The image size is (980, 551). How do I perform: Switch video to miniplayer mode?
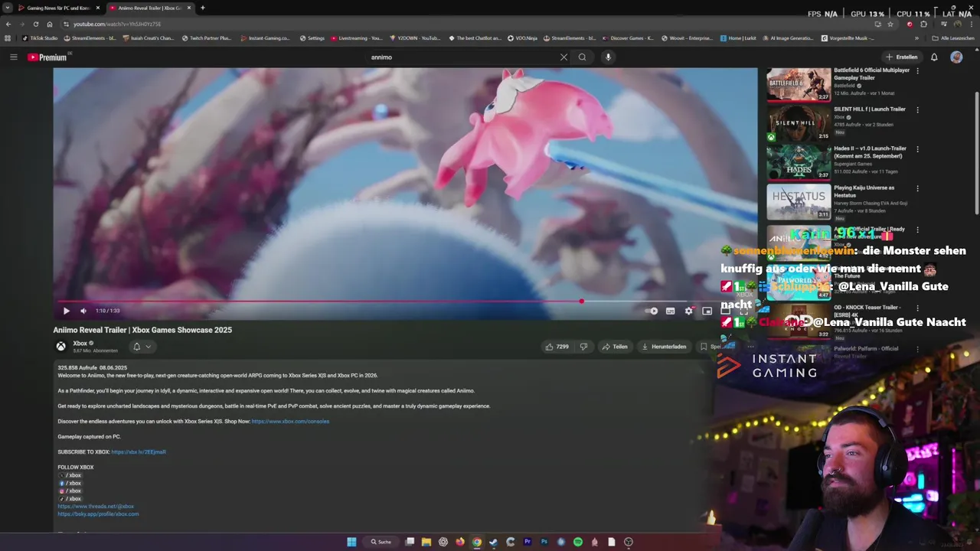707,311
